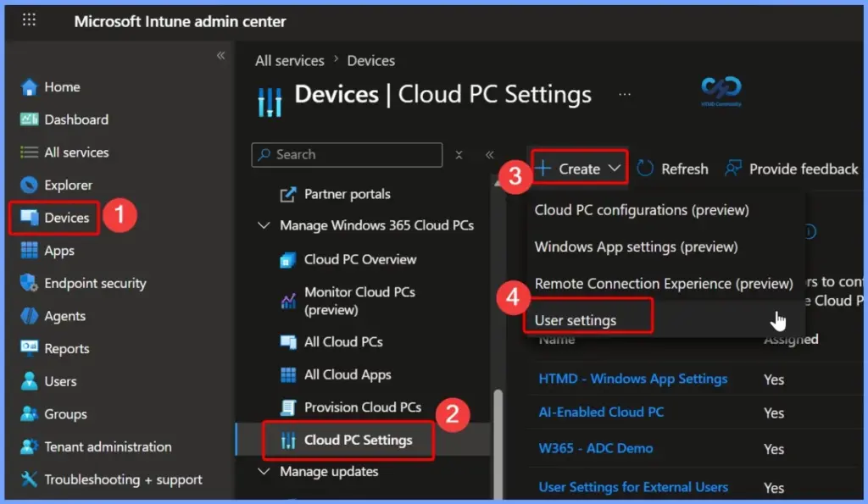The width and height of the screenshot is (868, 504).
Task: Click Yes cell in HTMD - Windows App Settings row
Action: pyautogui.click(x=773, y=379)
